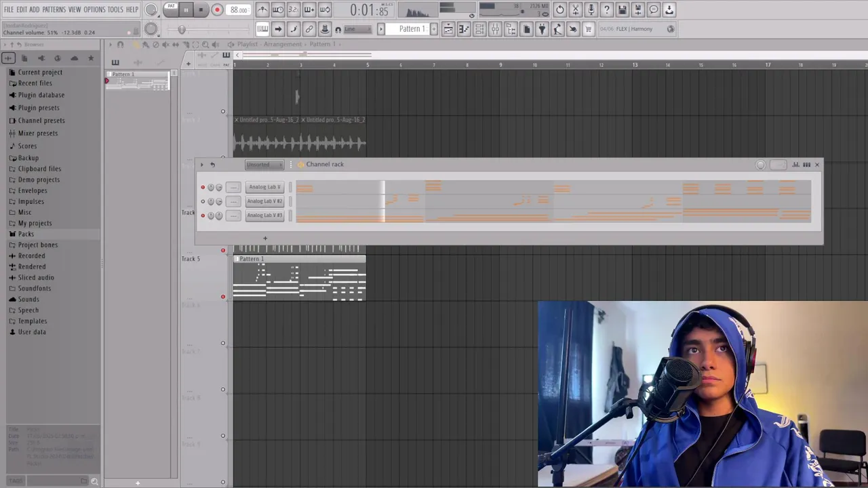Viewport: 868px width, 488px height.
Task: Click the red record button
Action: [x=217, y=10]
